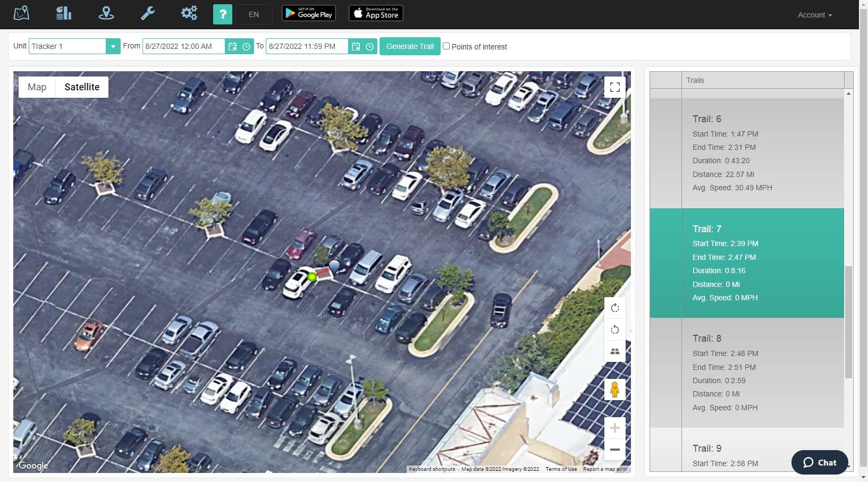Zoom out on the map
This screenshot has height=482, width=868.
point(615,450)
